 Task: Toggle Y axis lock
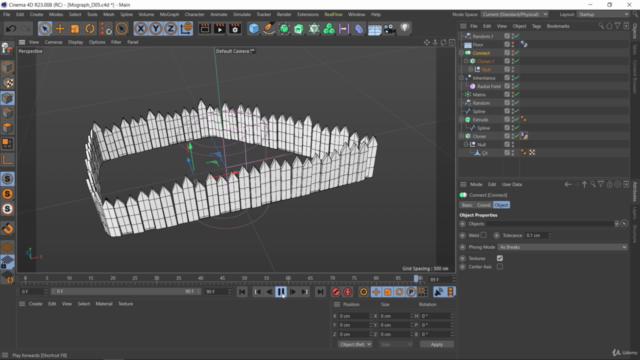pos(156,29)
